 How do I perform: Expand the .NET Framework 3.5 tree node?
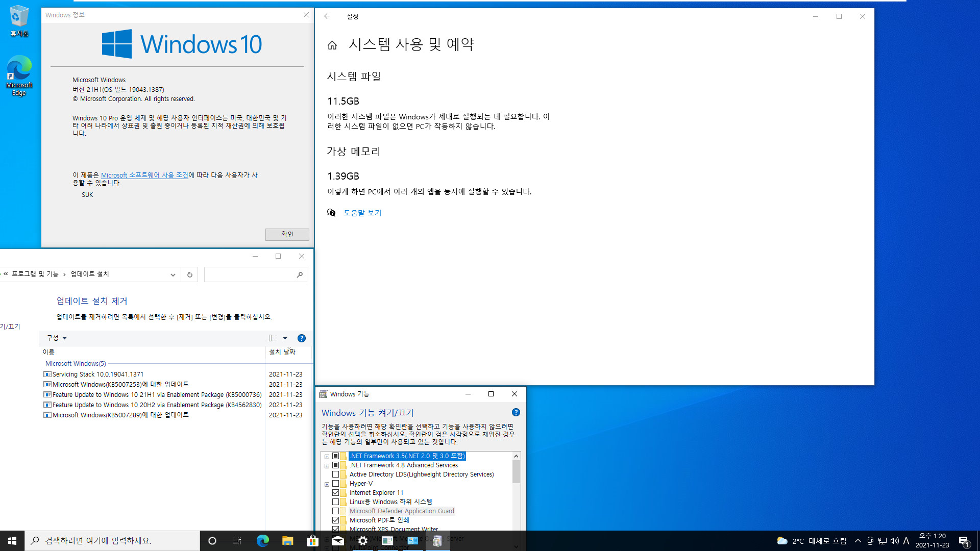327,457
